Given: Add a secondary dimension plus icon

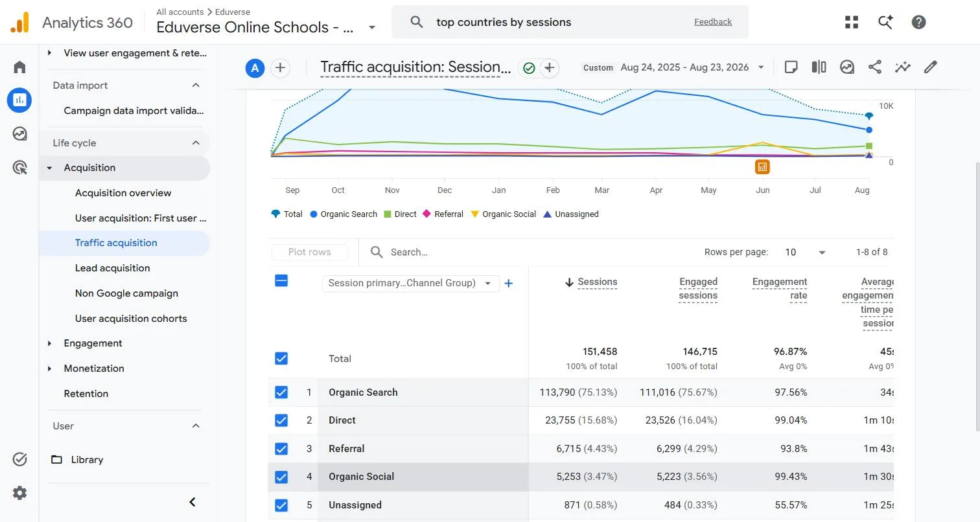Looking at the screenshot, I should coord(509,283).
